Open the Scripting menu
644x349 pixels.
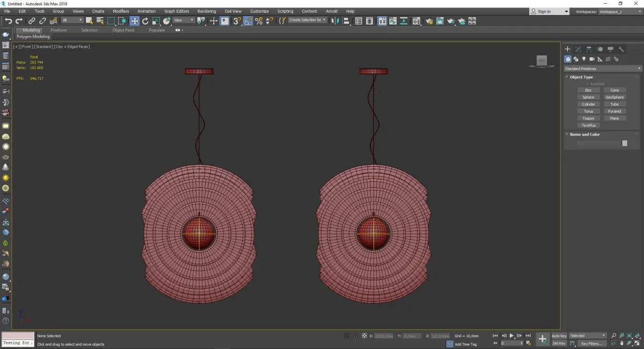[x=285, y=11]
